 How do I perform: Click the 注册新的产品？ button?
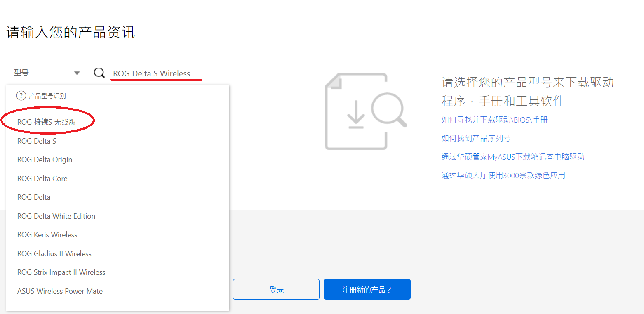click(x=367, y=289)
